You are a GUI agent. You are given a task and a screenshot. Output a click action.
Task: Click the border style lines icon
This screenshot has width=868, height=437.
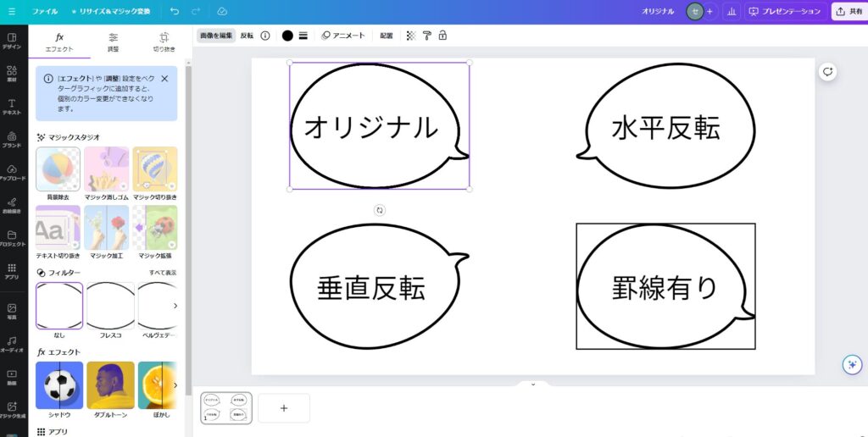tap(303, 36)
